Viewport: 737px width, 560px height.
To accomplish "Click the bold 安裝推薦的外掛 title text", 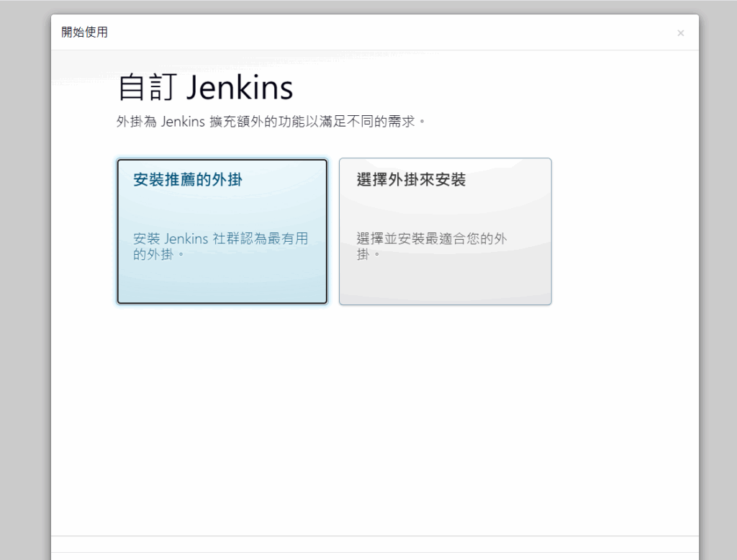I will [188, 180].
